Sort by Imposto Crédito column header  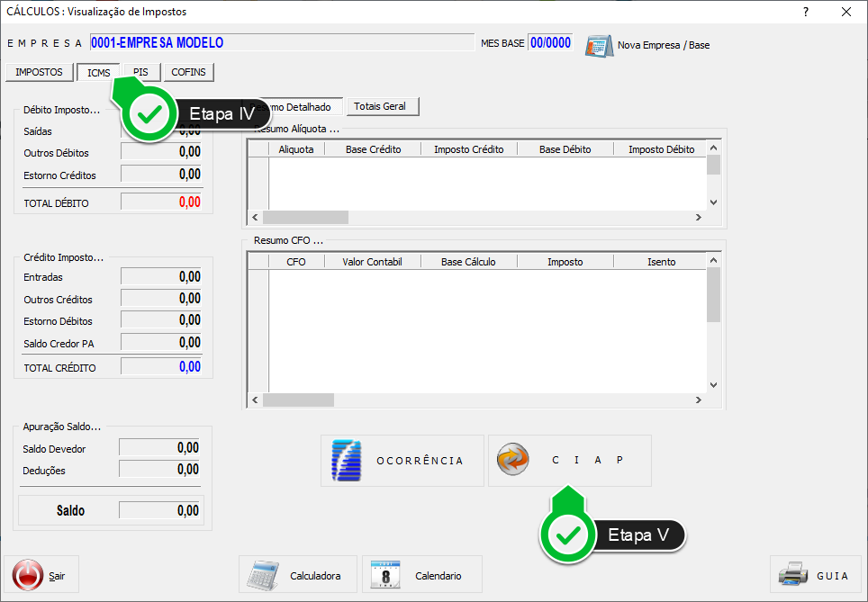[468, 149]
